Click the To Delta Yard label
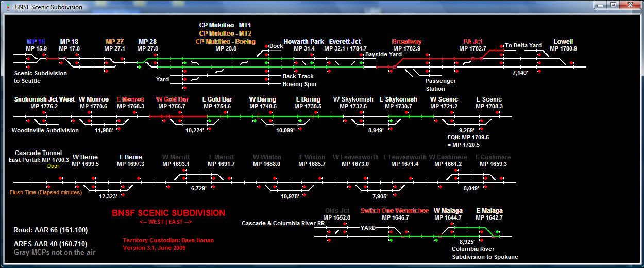This screenshot has width=644, height=268. 523,45
